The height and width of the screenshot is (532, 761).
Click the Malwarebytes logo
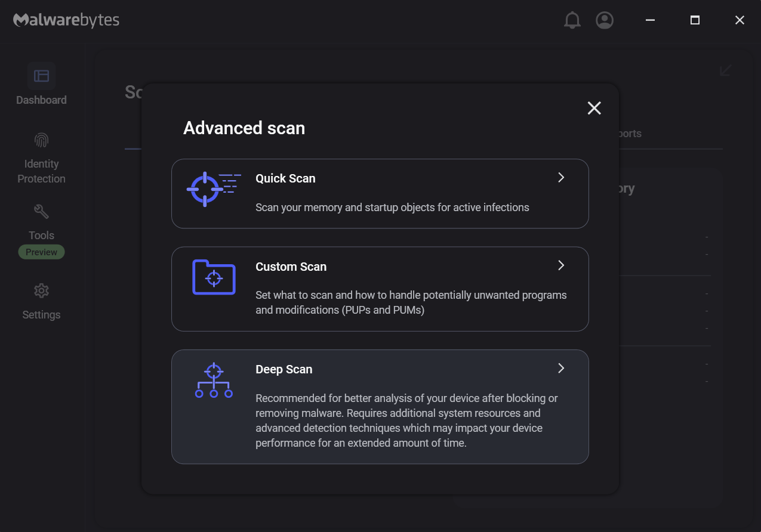click(66, 20)
